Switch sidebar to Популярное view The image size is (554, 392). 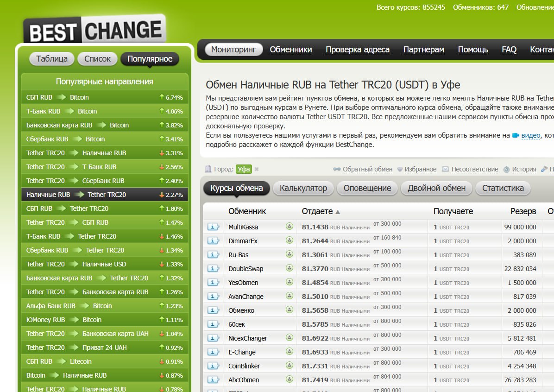[x=150, y=59]
